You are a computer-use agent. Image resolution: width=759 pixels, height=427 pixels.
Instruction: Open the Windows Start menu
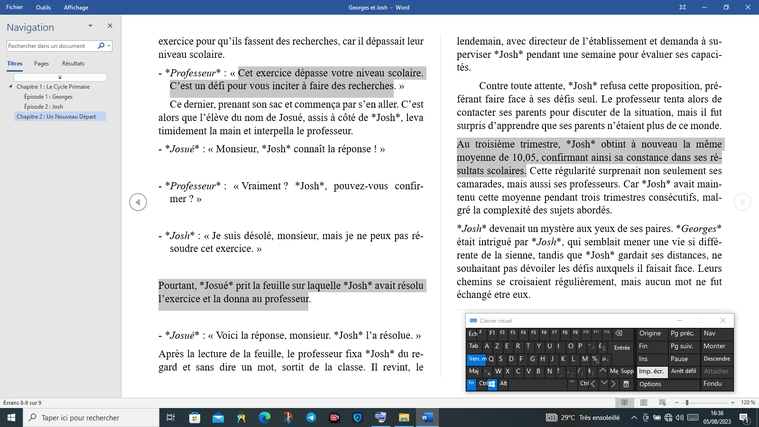11,417
